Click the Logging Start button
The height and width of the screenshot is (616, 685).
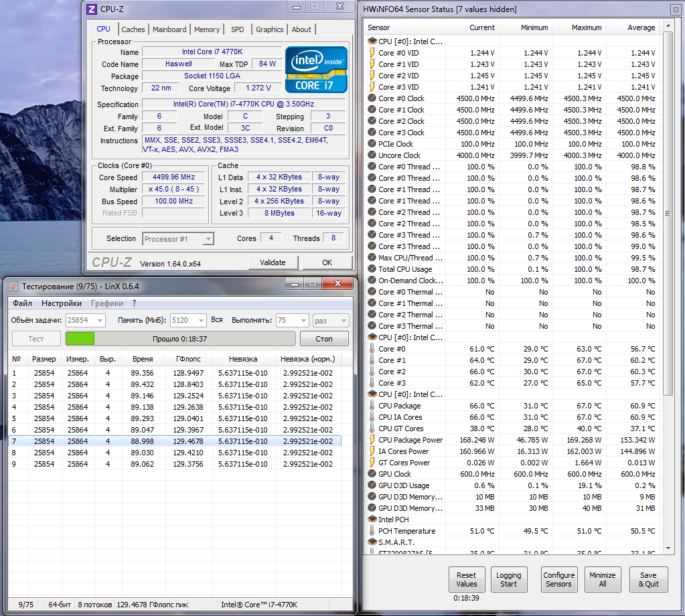tap(508, 579)
